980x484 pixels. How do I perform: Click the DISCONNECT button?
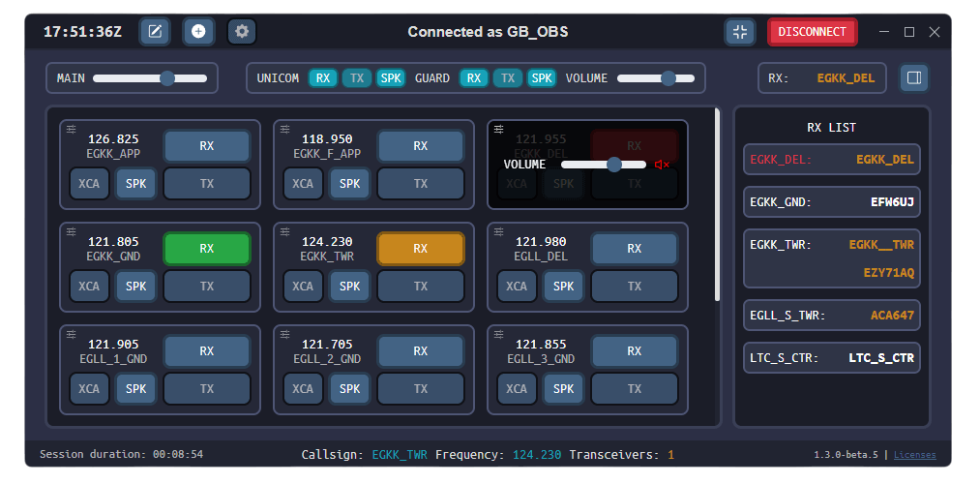pos(813,32)
